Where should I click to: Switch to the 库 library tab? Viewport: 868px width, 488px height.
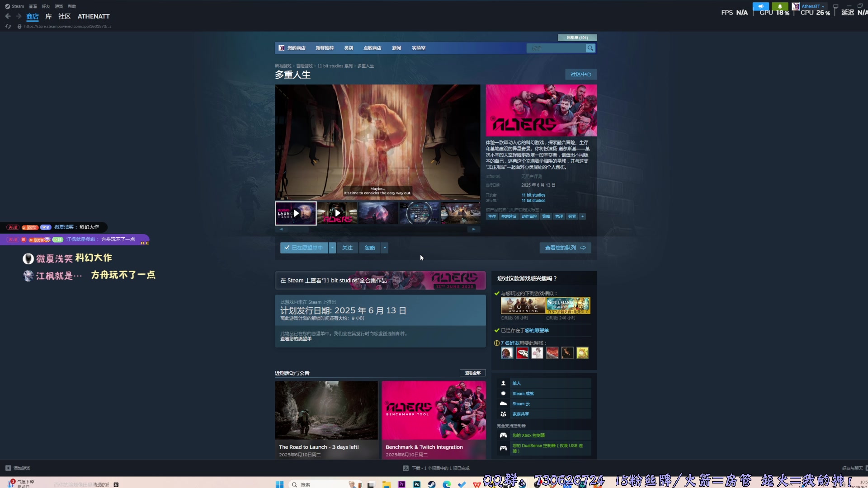coord(48,16)
